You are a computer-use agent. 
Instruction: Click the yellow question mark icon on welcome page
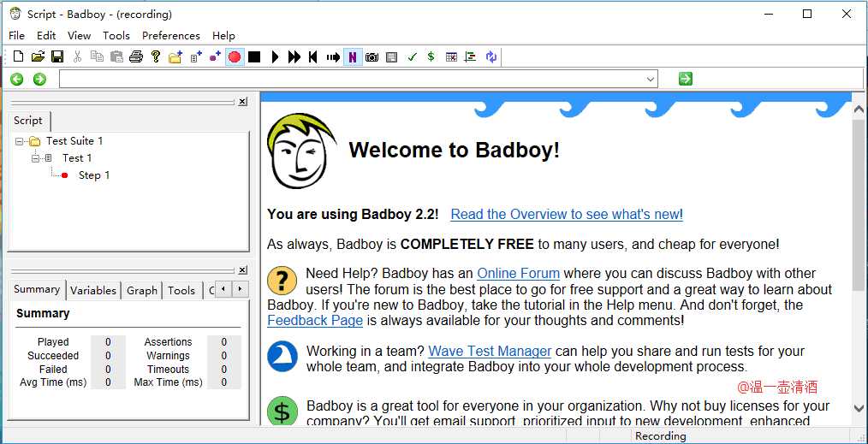282,281
